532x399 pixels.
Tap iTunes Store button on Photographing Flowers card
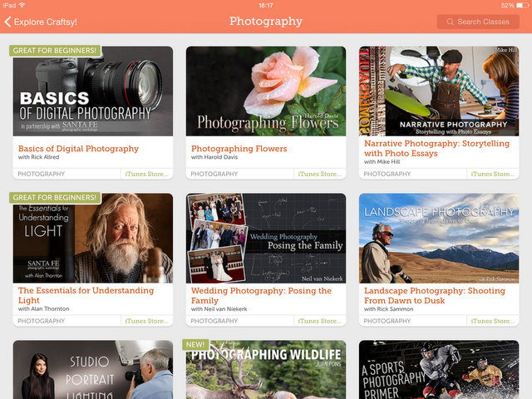(319, 174)
